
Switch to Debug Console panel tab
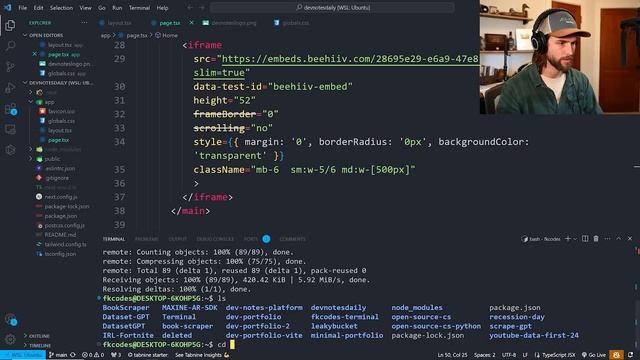tap(215, 239)
